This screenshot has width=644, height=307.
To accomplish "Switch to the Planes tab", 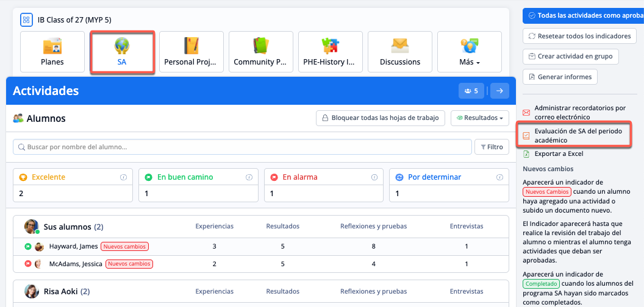I will point(52,52).
